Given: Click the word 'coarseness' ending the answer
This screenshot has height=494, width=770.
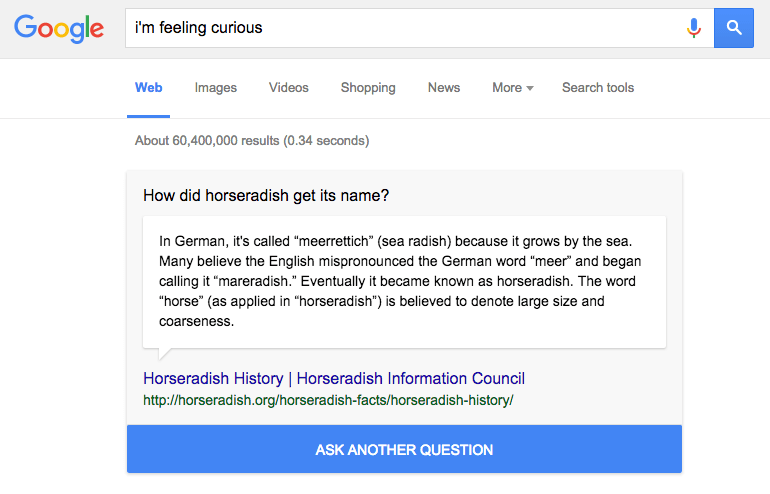Looking at the screenshot, I should click(194, 322).
